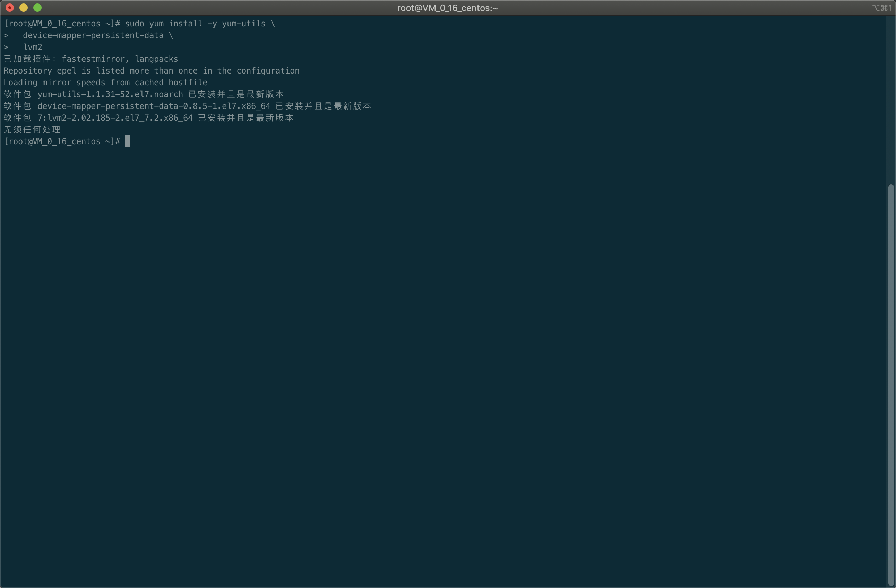Click the final [root@VM_0_16_centos ~]# prompt text
This screenshot has width=896, height=588.
[62, 141]
